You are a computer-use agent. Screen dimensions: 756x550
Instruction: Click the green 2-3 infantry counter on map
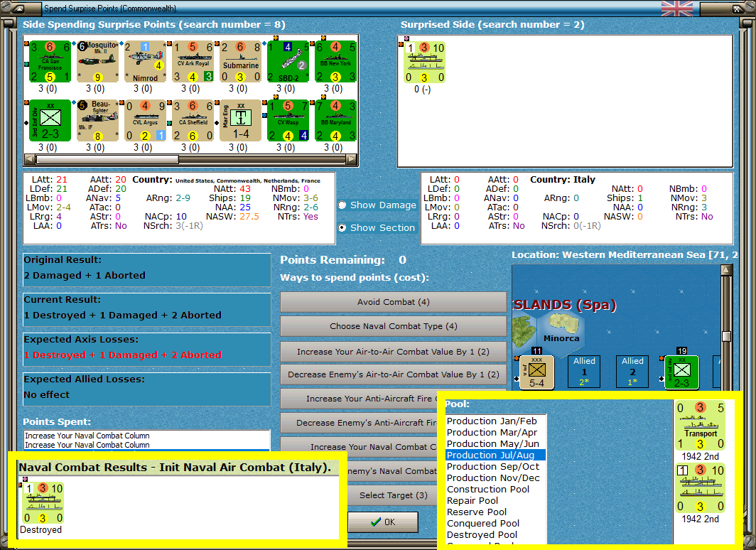tap(682, 372)
